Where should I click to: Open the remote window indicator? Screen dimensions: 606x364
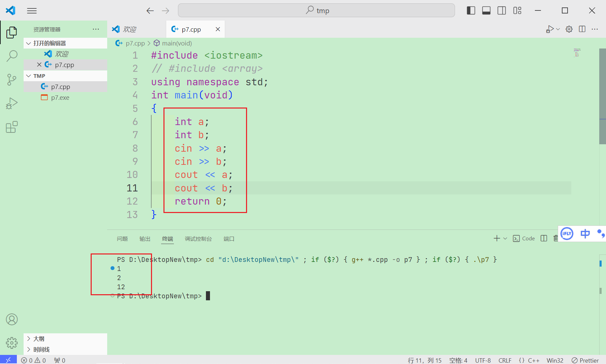8,360
